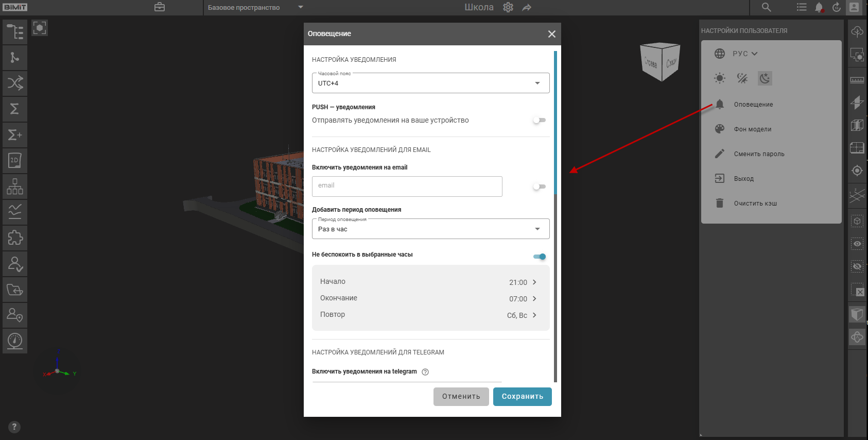868x440 pixels.
Task: Open the 2D drawing view icon
Action: coord(15,160)
